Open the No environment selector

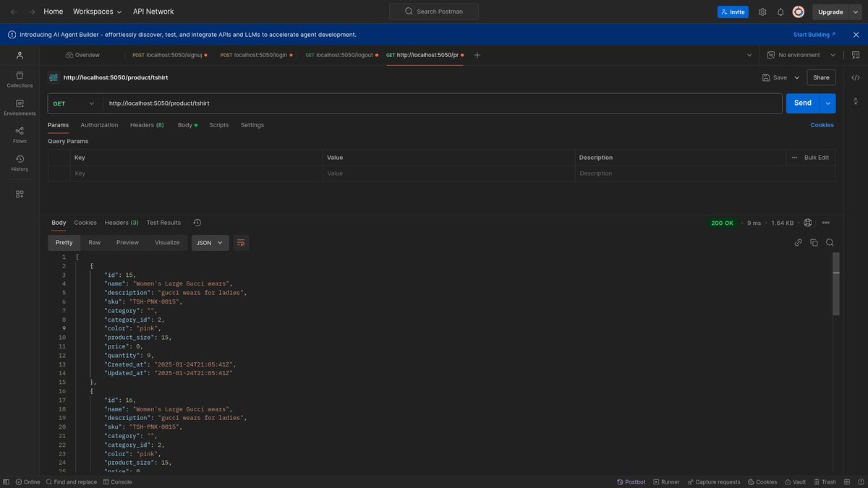click(x=801, y=55)
